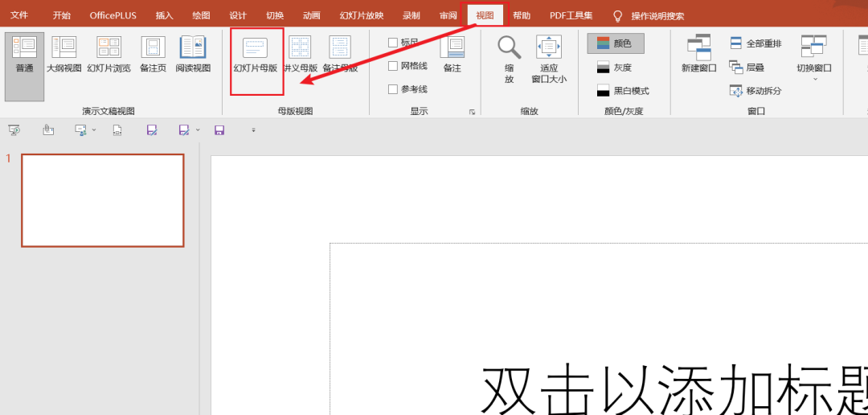The height and width of the screenshot is (415, 868).
Task: Switch to the Home (开始) tab
Action: pyautogui.click(x=61, y=15)
